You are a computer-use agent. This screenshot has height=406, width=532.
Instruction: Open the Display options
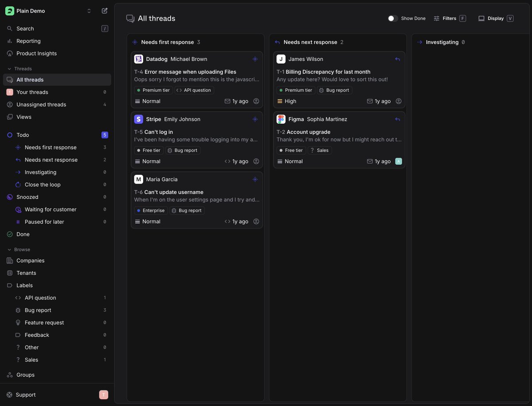496,18
